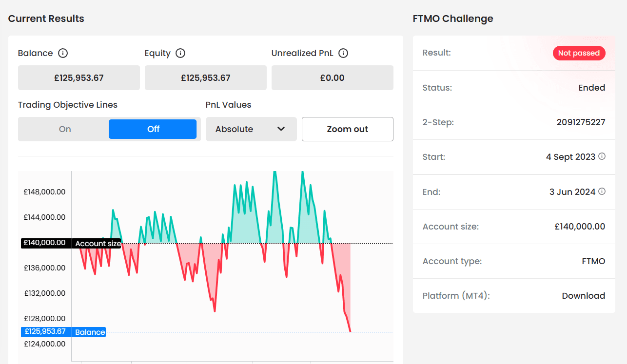Viewport: 627px width, 364px height.
Task: Click the Not passed result badge
Action: [579, 53]
